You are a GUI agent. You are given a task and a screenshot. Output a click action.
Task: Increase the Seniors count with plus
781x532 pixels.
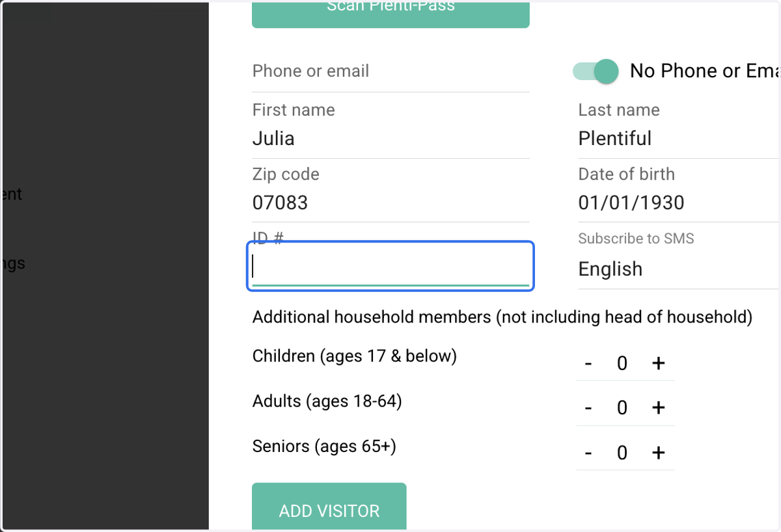tap(658, 453)
